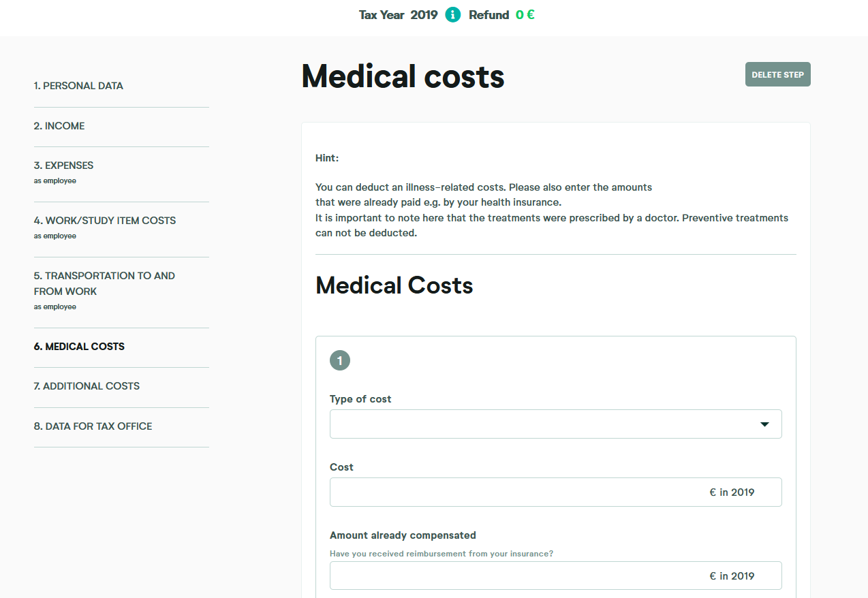Screen dimensions: 868x598
Task: Click the large Medical costs page title
Action: pyautogui.click(x=403, y=76)
